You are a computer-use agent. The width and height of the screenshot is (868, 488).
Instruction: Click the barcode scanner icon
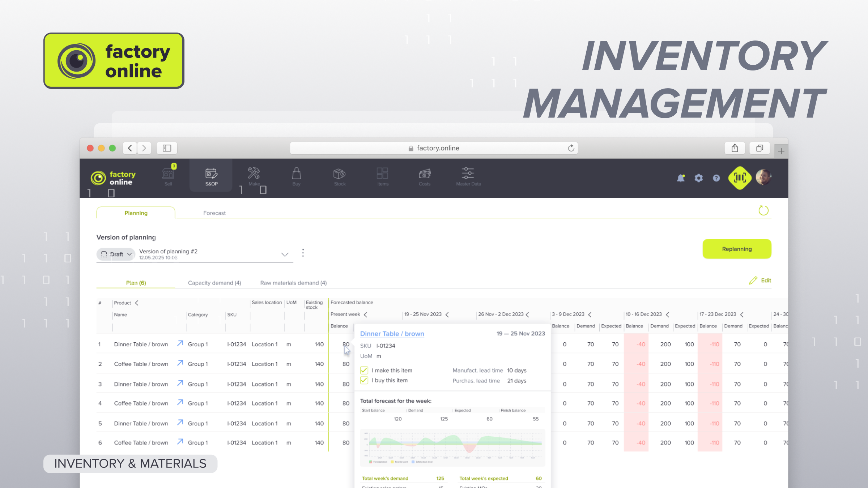point(740,178)
